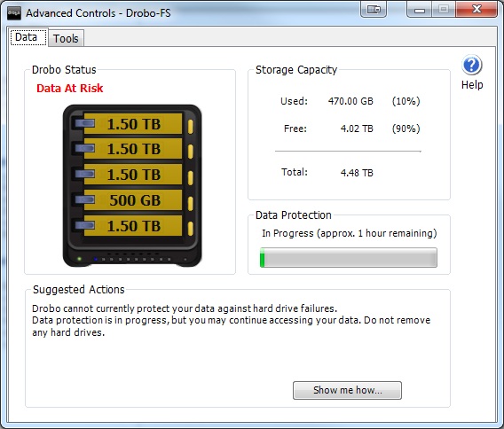Click the Drobo Status group label

64,70
